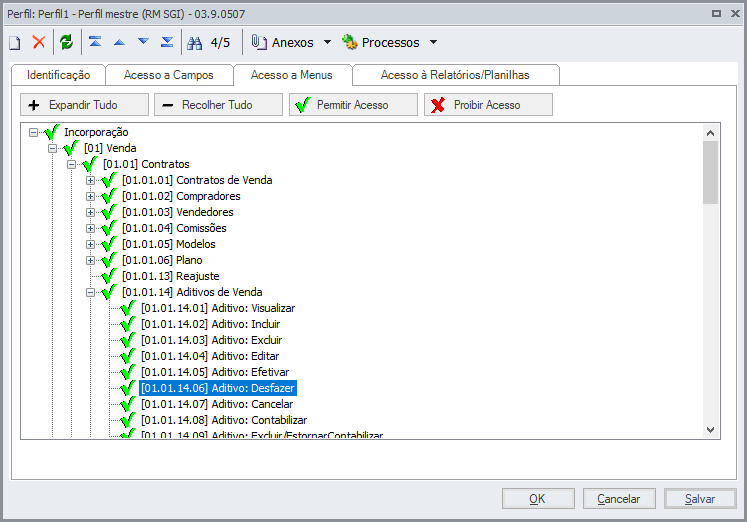
Task: Expand the [01.01.05] Modelos node
Action: (x=90, y=244)
